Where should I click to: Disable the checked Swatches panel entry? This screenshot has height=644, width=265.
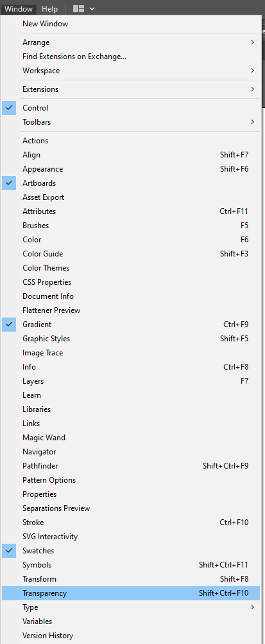click(x=9, y=551)
